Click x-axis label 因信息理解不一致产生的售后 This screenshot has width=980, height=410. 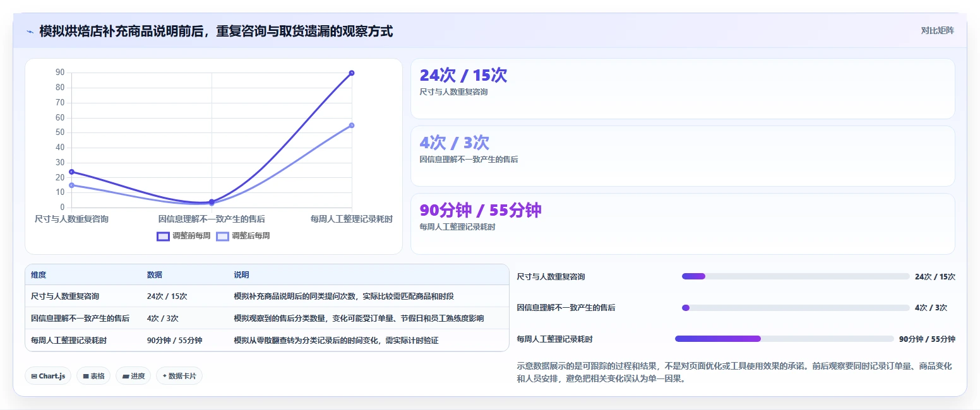[x=212, y=219]
